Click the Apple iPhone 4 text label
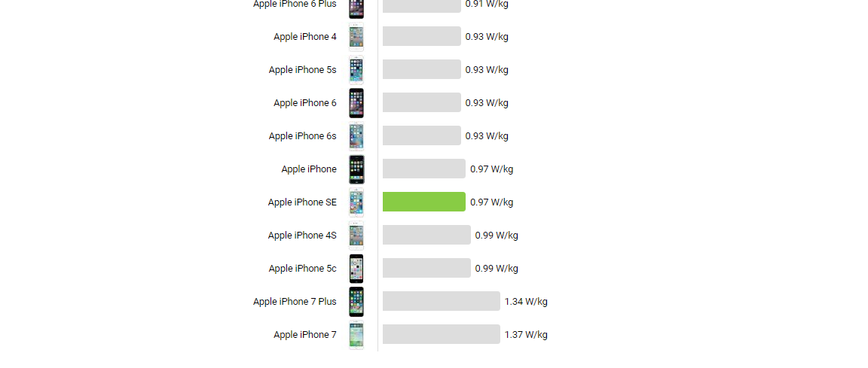This screenshot has width=868, height=368. pyautogui.click(x=305, y=37)
